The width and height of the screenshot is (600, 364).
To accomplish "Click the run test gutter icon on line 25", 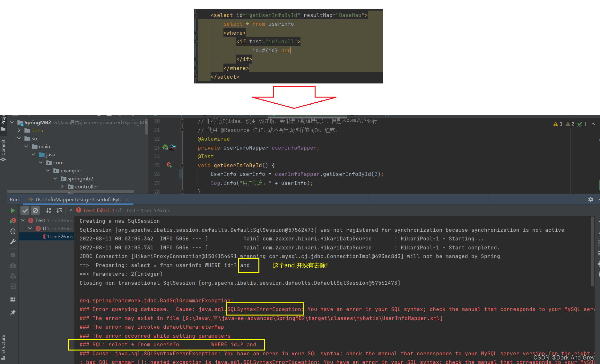I will click(x=169, y=165).
